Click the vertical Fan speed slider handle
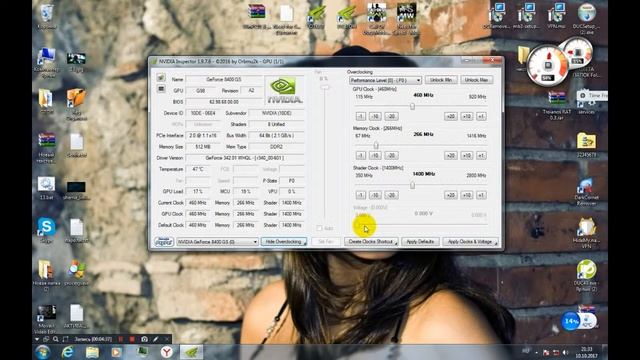Viewport: 640px width, 360px height. click(x=324, y=87)
